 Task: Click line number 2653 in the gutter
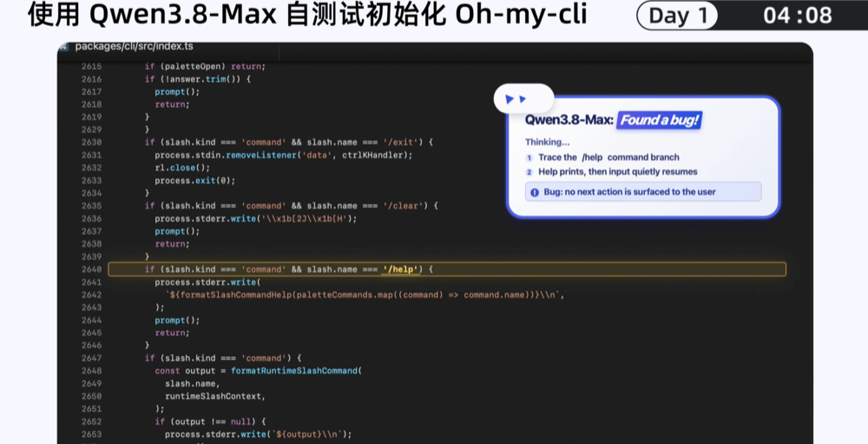point(91,434)
